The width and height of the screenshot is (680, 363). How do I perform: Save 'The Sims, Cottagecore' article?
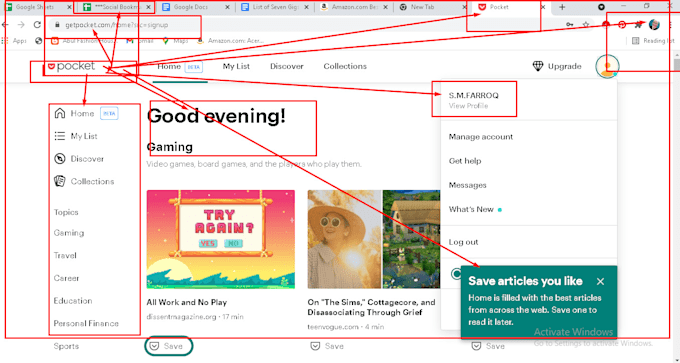click(327, 346)
